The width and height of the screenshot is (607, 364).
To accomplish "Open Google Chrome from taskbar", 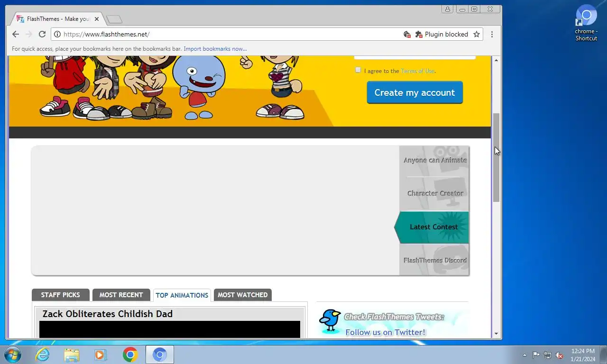I will coord(130,355).
